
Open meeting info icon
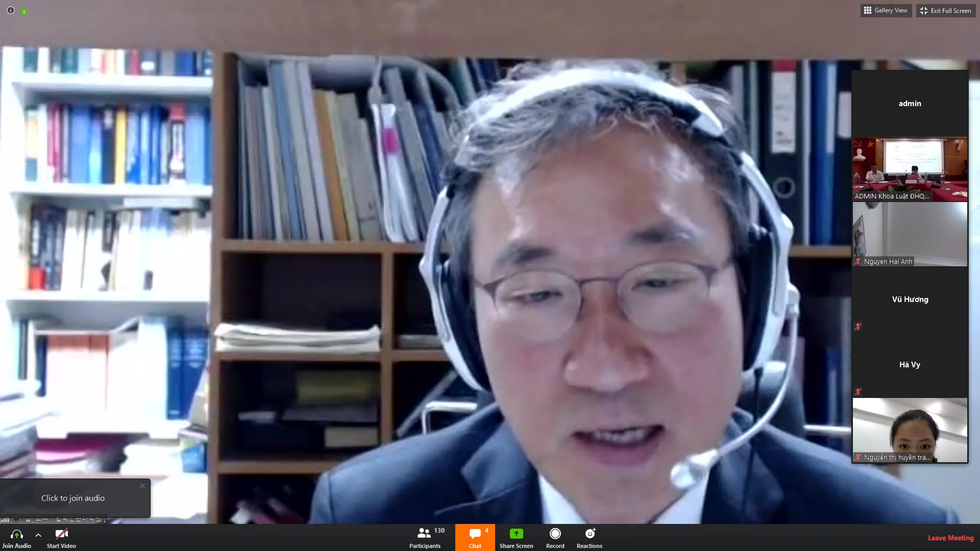point(10,10)
